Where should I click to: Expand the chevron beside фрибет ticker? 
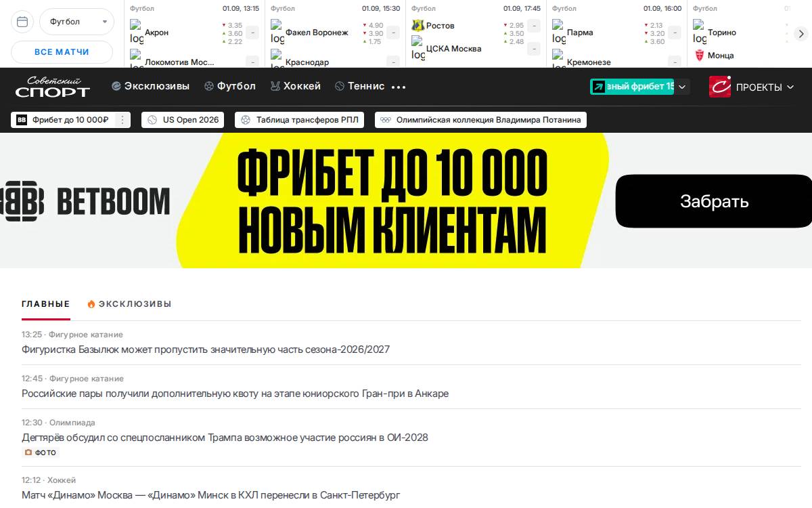pos(682,87)
